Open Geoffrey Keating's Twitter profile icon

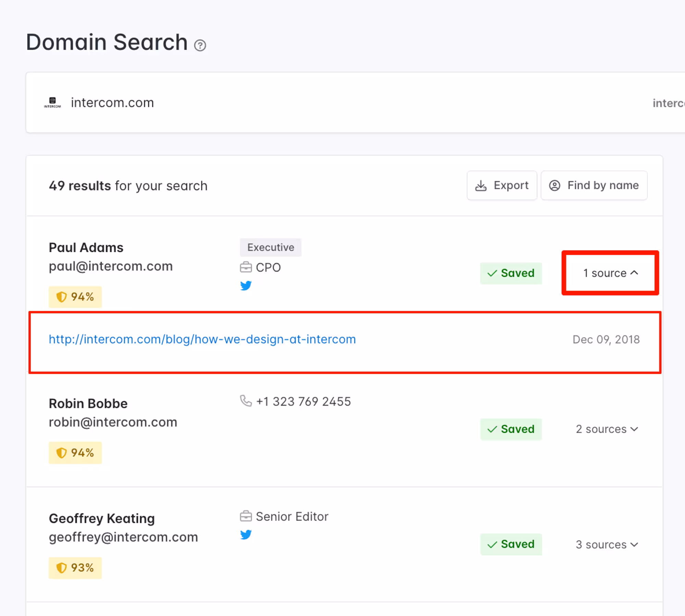pos(246,534)
